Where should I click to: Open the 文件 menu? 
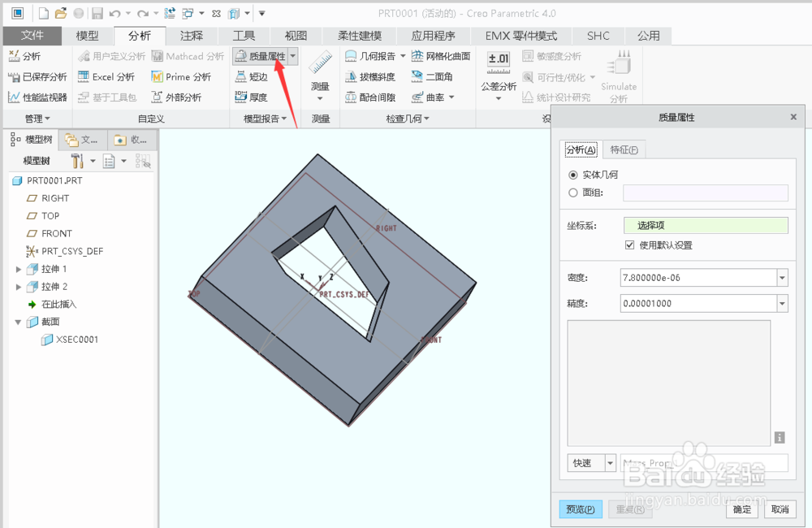[x=32, y=35]
